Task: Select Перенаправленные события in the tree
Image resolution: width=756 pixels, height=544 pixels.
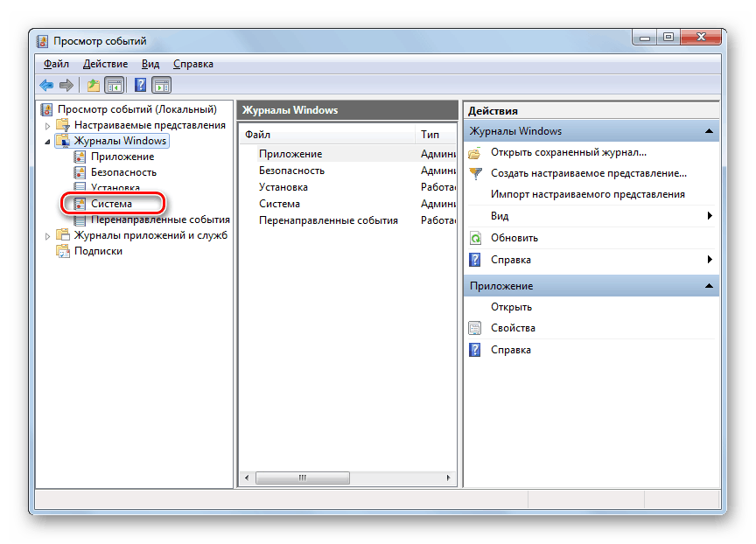Action: click(160, 220)
